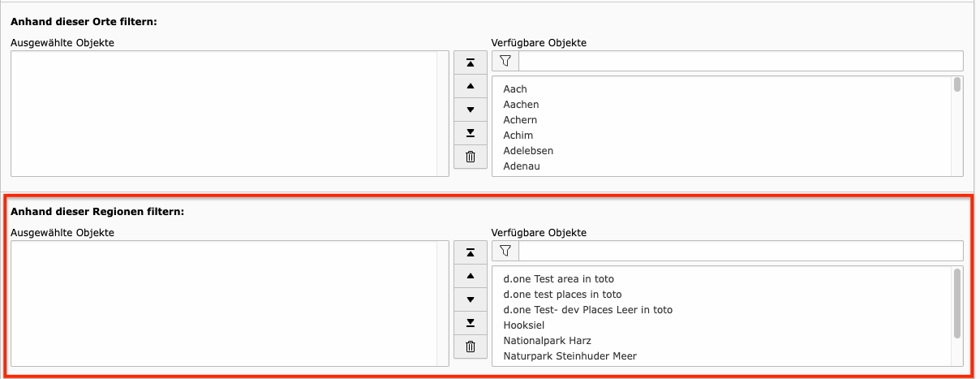Choose Adelebsen in the Orte list

point(528,151)
